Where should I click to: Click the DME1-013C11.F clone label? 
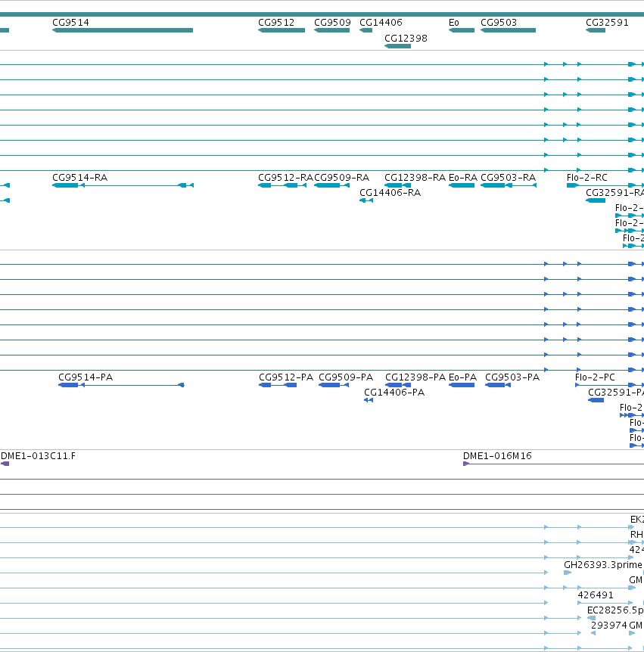(x=39, y=456)
